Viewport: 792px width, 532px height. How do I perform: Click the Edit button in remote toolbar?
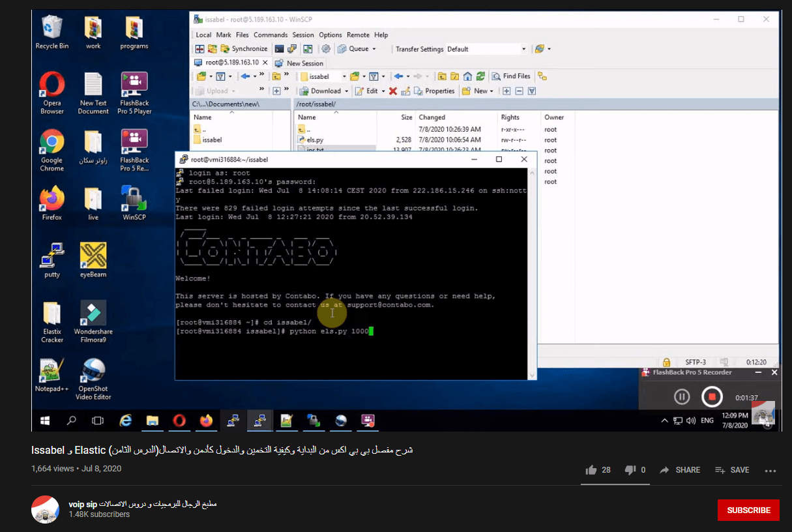pyautogui.click(x=367, y=91)
